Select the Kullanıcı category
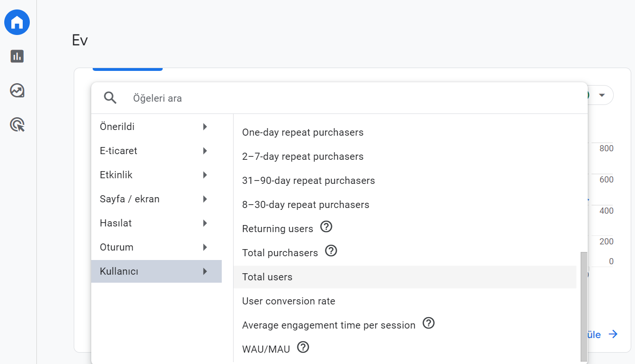The width and height of the screenshot is (635, 364). [157, 271]
